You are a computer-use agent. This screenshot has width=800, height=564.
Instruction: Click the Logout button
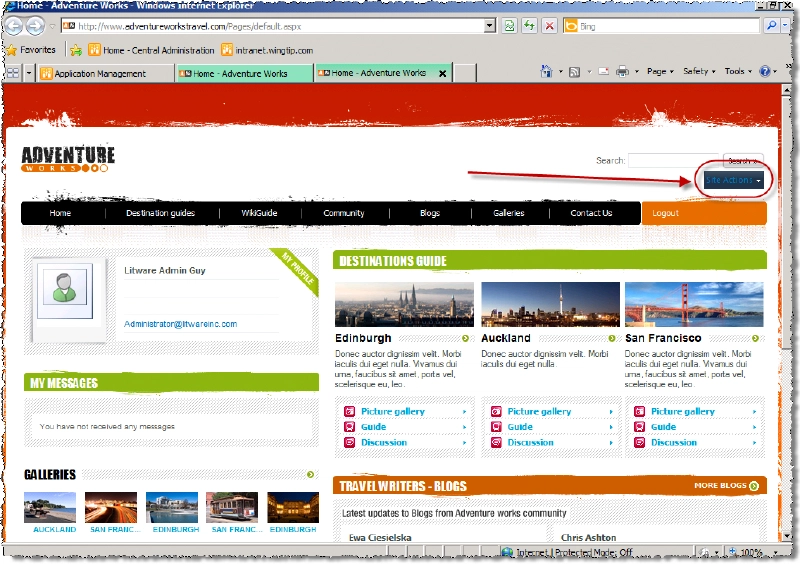click(665, 213)
